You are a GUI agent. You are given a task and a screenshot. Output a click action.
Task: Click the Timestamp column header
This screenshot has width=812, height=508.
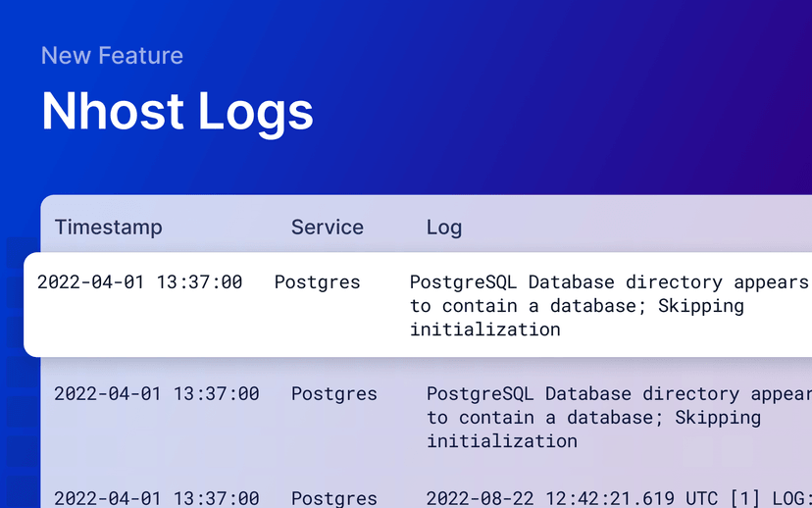tap(108, 228)
